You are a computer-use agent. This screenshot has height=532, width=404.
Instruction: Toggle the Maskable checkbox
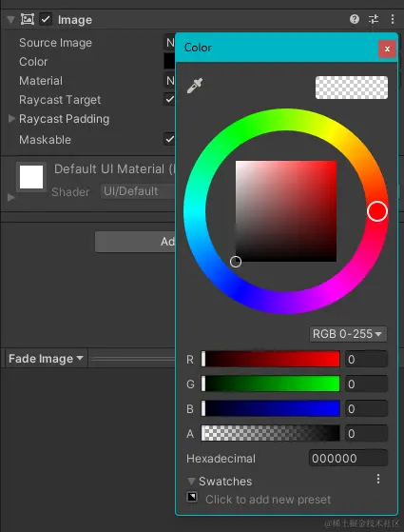[169, 139]
